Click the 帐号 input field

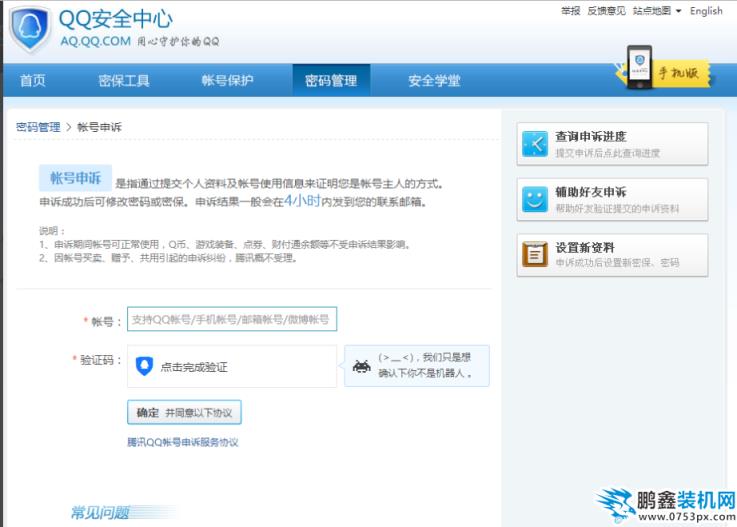point(232,319)
